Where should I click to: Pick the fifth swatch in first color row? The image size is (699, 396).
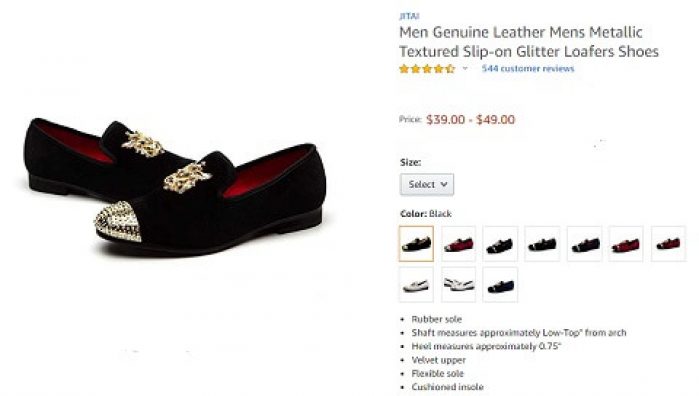(584, 243)
